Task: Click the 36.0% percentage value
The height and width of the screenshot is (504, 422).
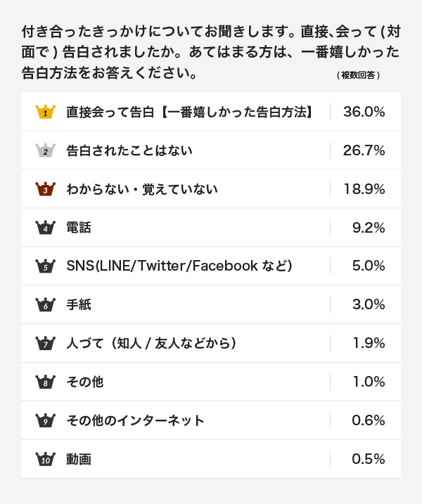Action: [364, 112]
